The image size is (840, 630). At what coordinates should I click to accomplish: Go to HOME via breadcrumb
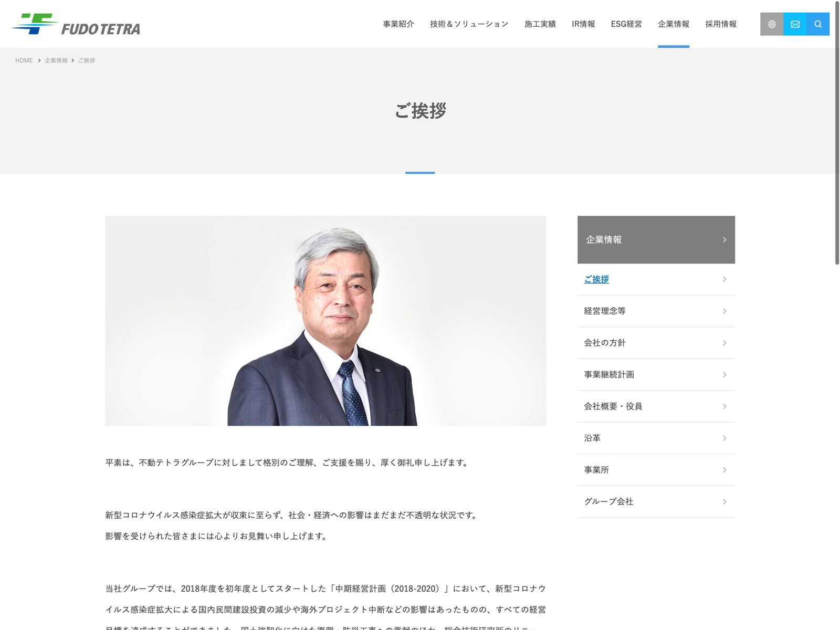24,60
